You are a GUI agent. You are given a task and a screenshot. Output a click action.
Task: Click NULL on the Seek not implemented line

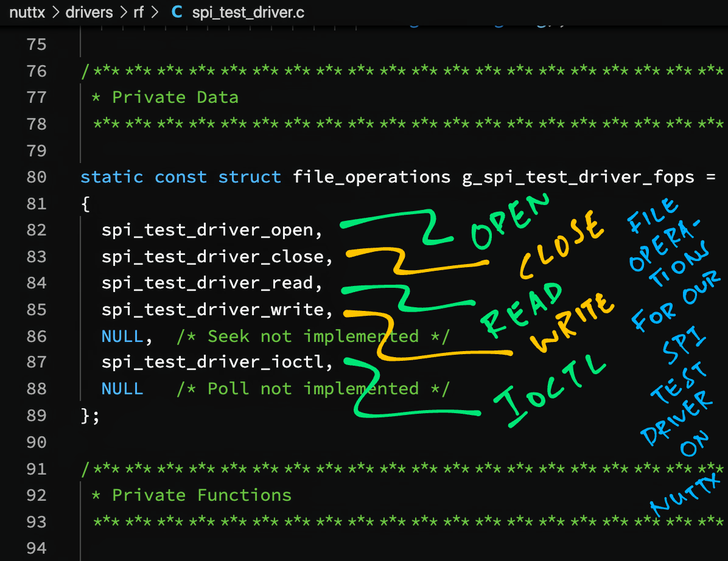point(122,336)
